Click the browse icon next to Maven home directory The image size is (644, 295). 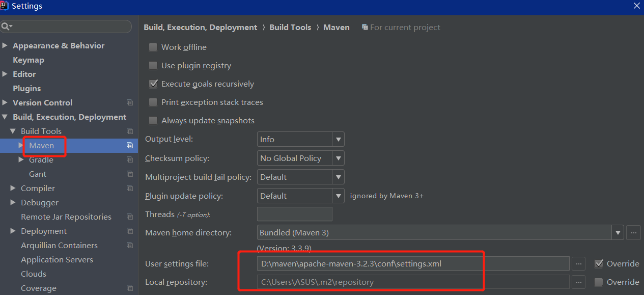(633, 232)
